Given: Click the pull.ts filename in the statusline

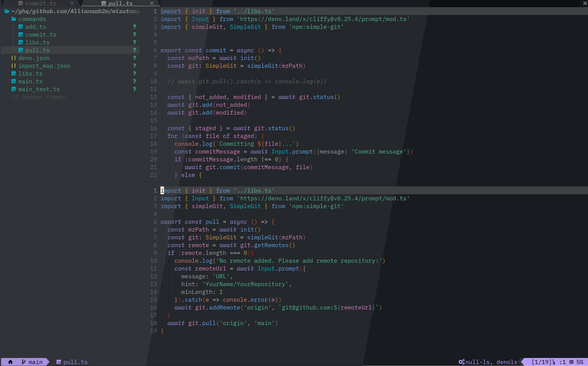Looking at the screenshot, I should click(x=75, y=362).
